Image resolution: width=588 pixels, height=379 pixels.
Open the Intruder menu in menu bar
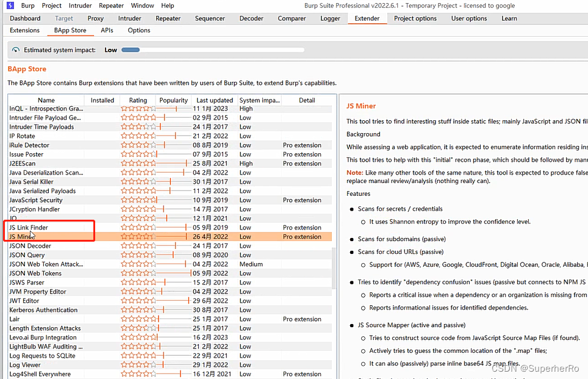[81, 5]
